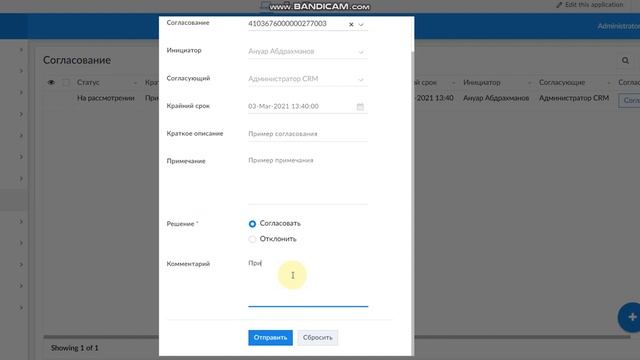This screenshot has width=640, height=360.
Task: Click Edit this application link
Action: pyautogui.click(x=590, y=5)
